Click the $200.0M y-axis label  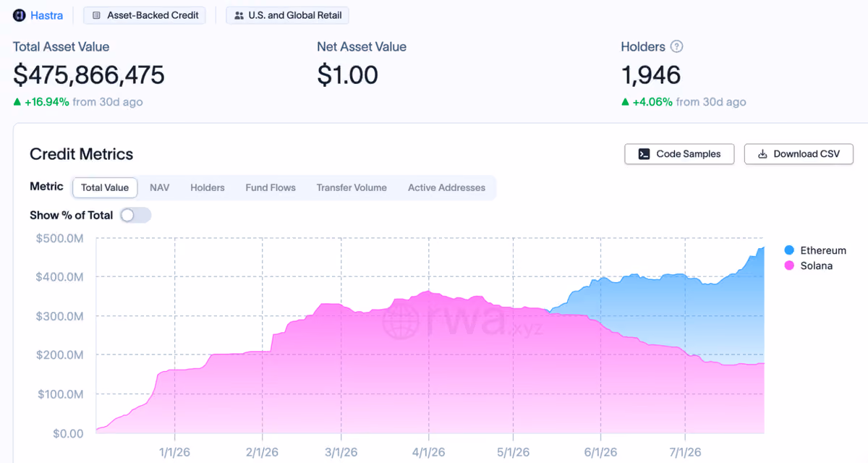59,355
